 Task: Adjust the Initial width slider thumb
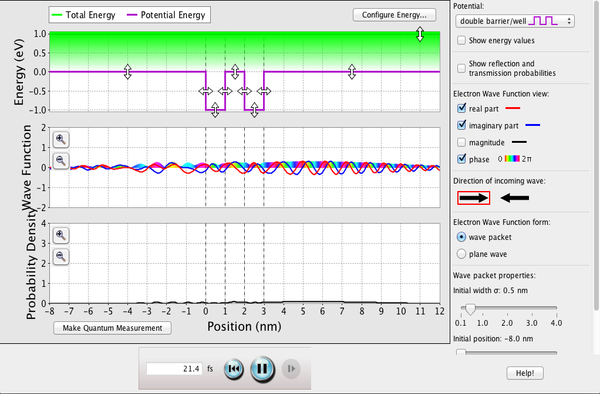(470, 309)
